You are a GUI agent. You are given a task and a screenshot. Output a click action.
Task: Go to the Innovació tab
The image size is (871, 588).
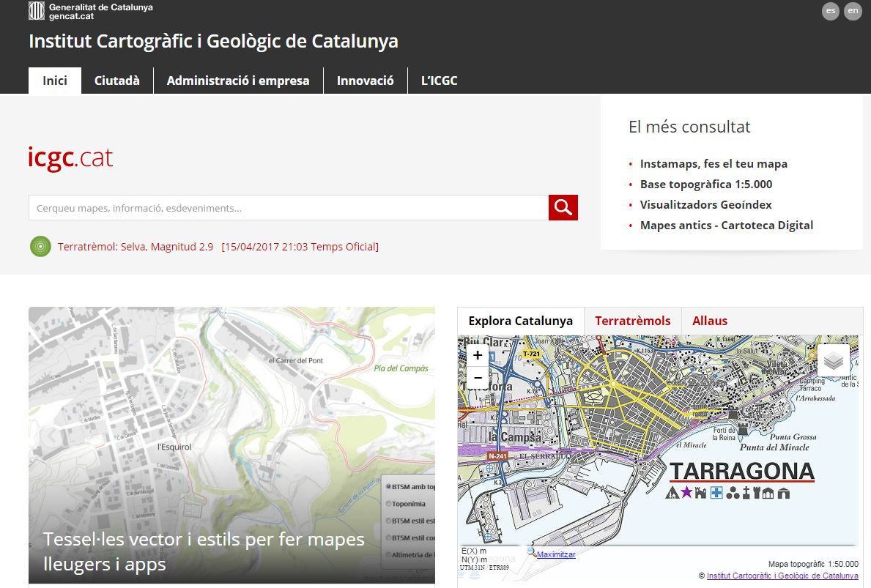(365, 81)
